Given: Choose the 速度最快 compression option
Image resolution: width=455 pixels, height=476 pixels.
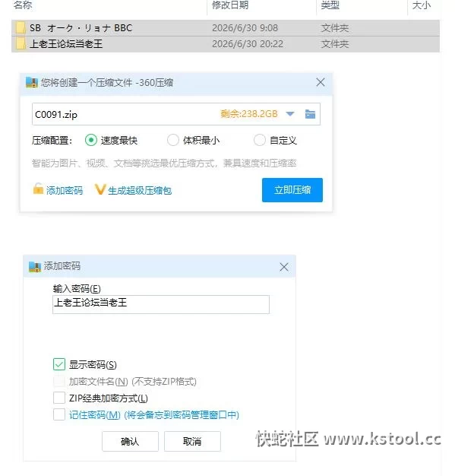Looking at the screenshot, I should pos(91,140).
